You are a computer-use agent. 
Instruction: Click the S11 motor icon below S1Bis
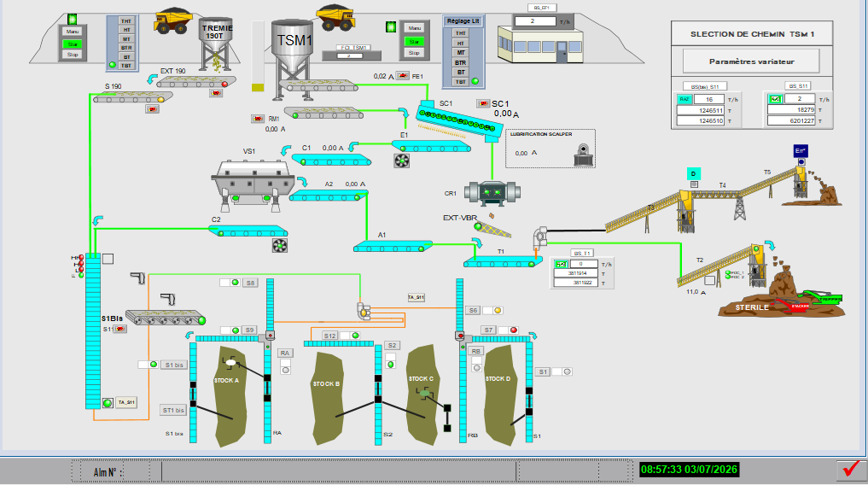tap(119, 329)
